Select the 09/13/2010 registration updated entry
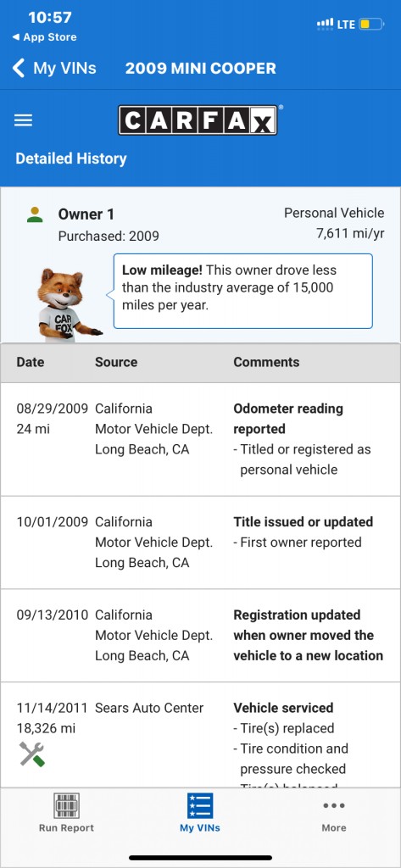The height and width of the screenshot is (868, 401). [200, 636]
